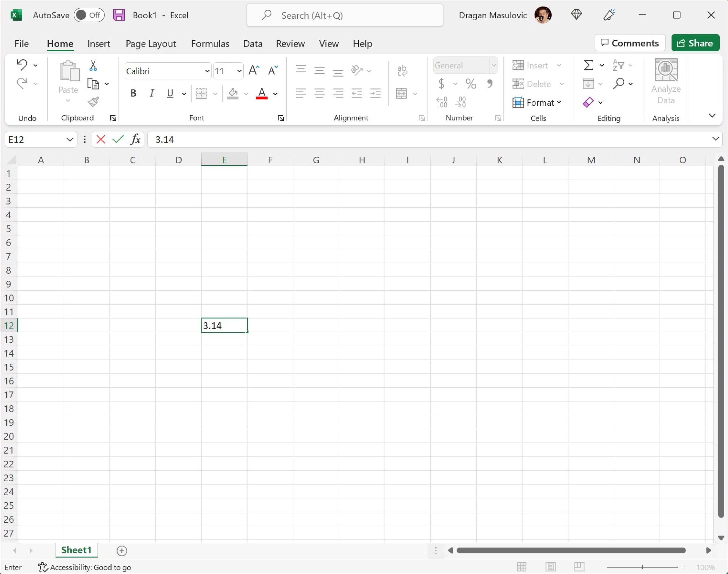This screenshot has width=728, height=574.
Task: Open the font size dropdown
Action: 239,71
